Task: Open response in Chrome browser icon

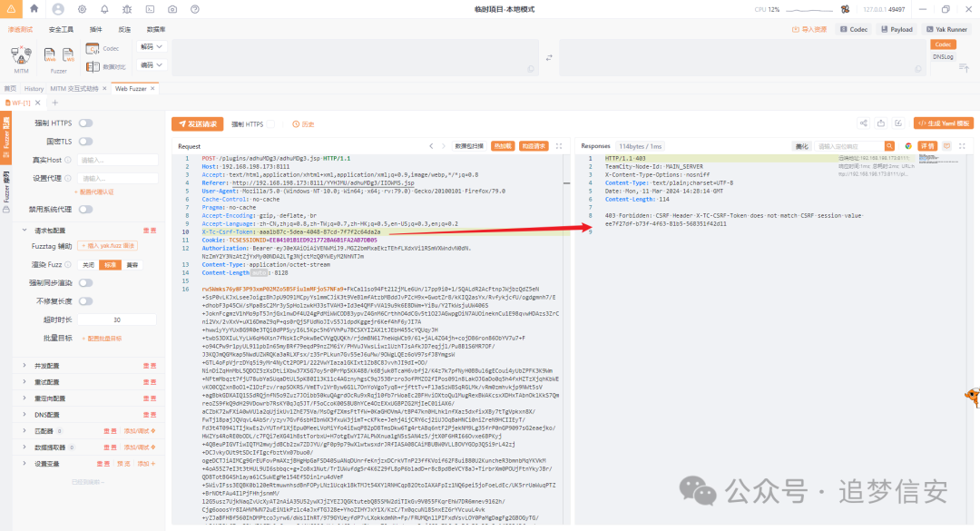Action: tap(908, 145)
